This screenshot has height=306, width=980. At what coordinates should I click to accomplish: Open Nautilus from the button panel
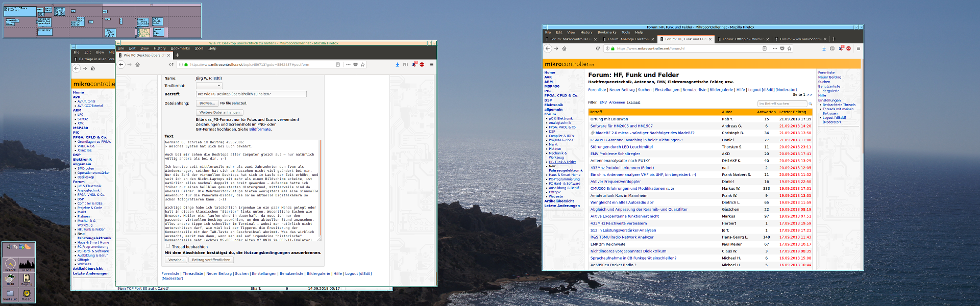10,295
